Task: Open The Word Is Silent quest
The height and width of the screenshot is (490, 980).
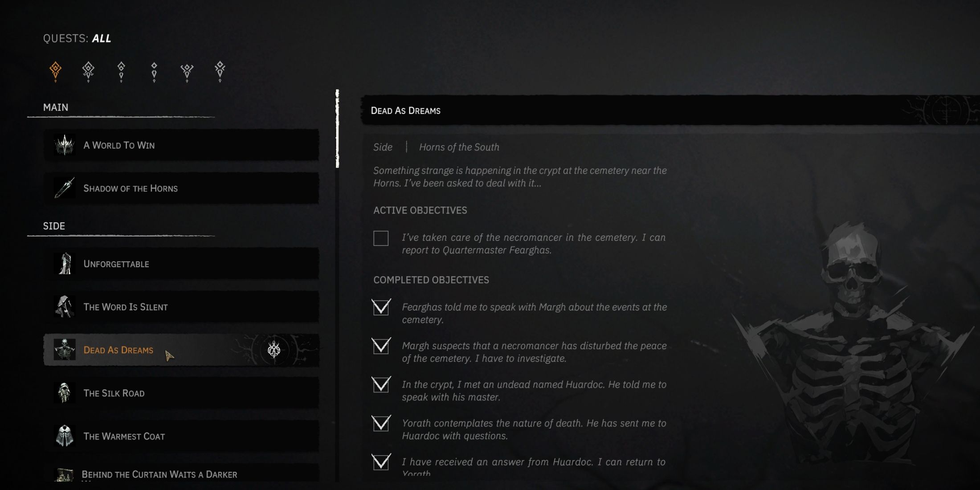Action: [x=181, y=307]
